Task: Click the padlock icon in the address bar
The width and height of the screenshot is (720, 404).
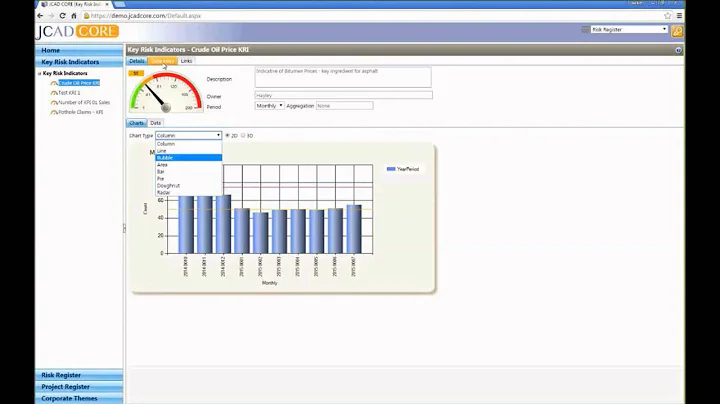Action: click(x=86, y=16)
